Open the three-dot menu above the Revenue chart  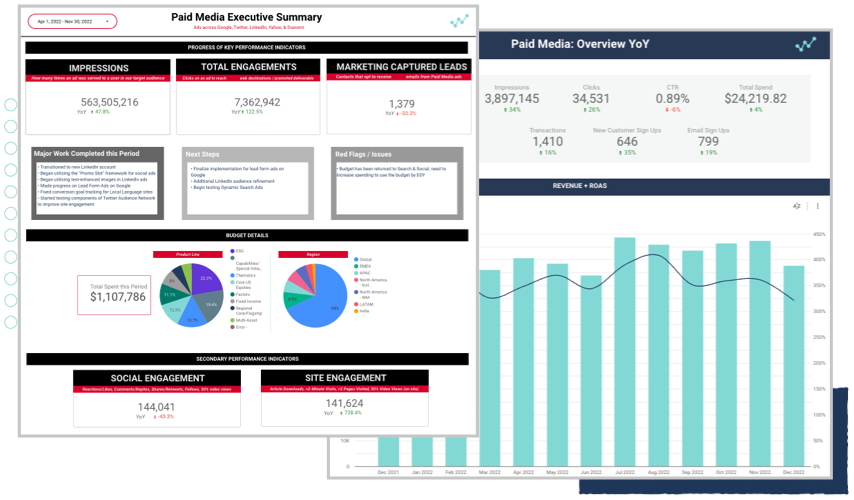818,206
